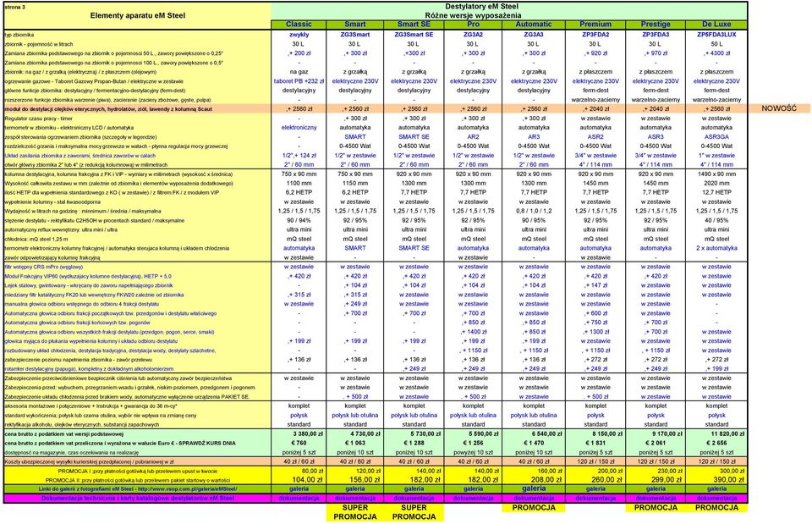Open the galeria link in Classic column
812x524 pixels.
click(299, 488)
